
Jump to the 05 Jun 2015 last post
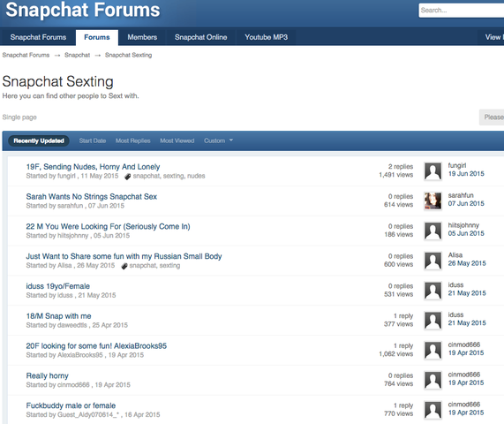(x=466, y=233)
